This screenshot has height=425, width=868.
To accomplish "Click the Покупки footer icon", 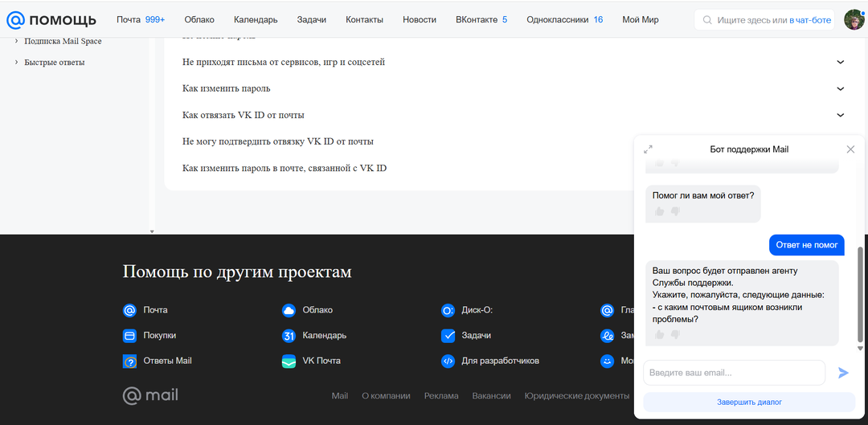I will [129, 335].
